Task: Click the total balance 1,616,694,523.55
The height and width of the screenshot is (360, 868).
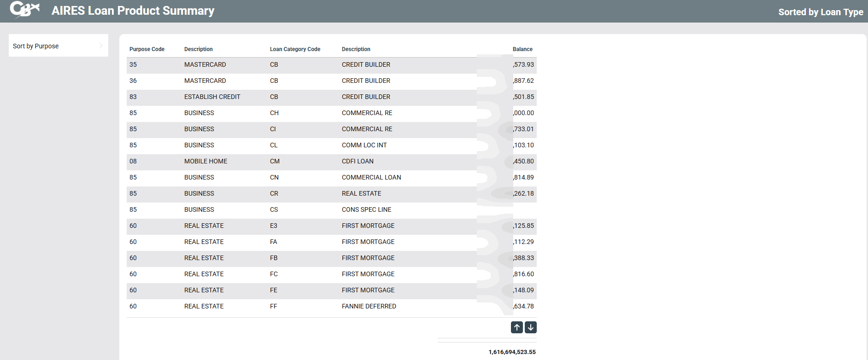Action: click(512, 352)
